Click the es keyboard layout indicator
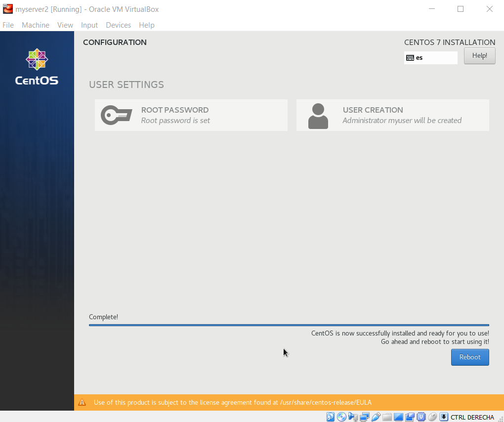This screenshot has width=504, height=422. click(431, 58)
